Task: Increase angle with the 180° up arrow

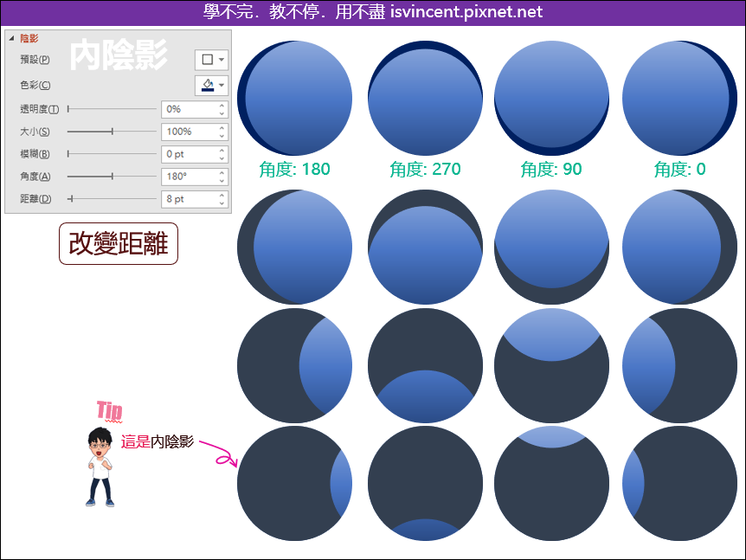Action: click(222, 172)
